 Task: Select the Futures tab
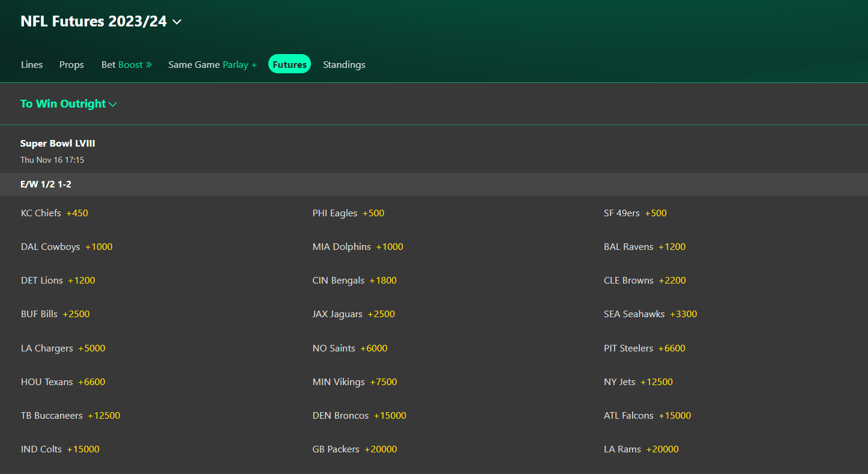click(x=289, y=64)
